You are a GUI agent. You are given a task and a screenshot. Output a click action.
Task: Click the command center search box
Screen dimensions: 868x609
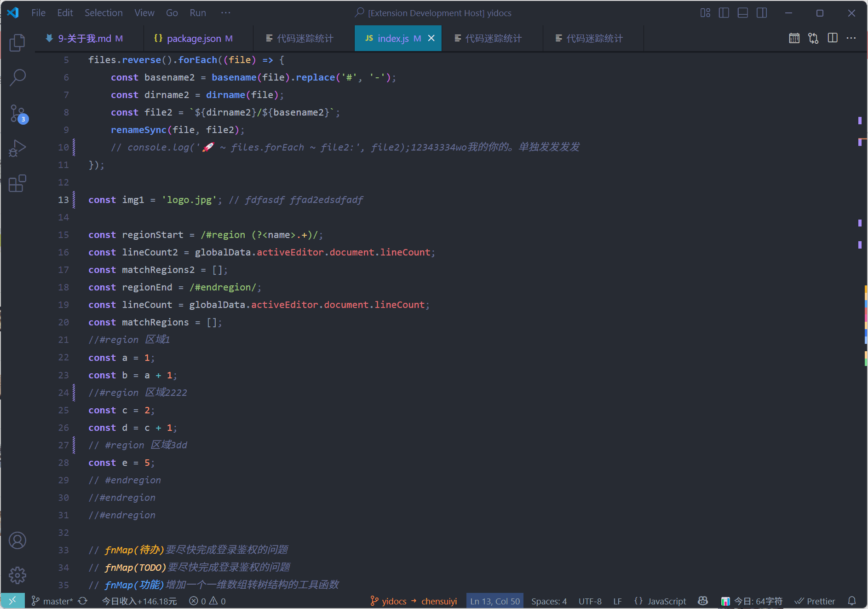pos(434,13)
